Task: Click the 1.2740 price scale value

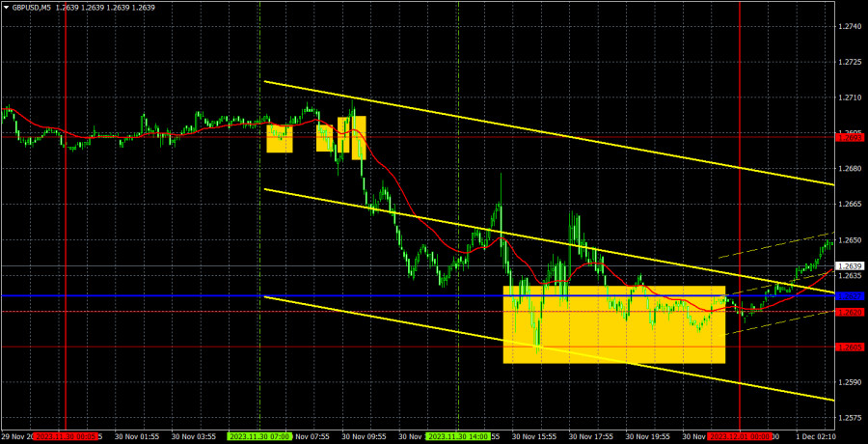Action: tap(852, 26)
